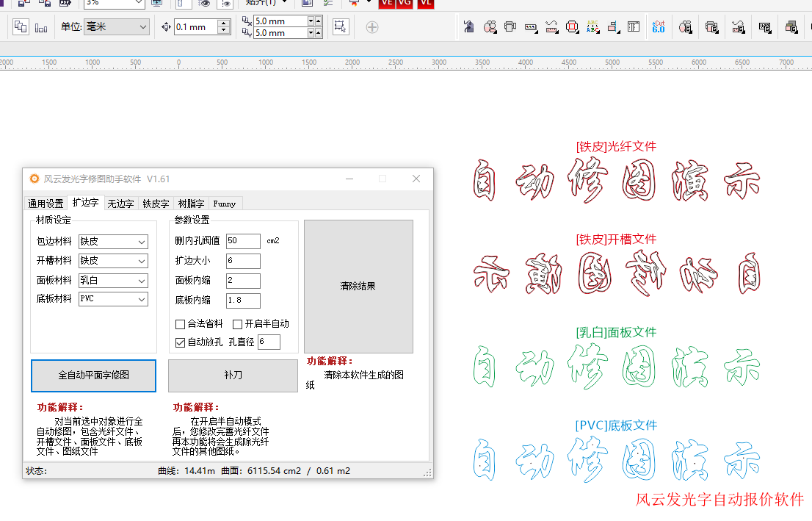Switch to the 树脂字 tab
The width and height of the screenshot is (812, 521).
(191, 204)
